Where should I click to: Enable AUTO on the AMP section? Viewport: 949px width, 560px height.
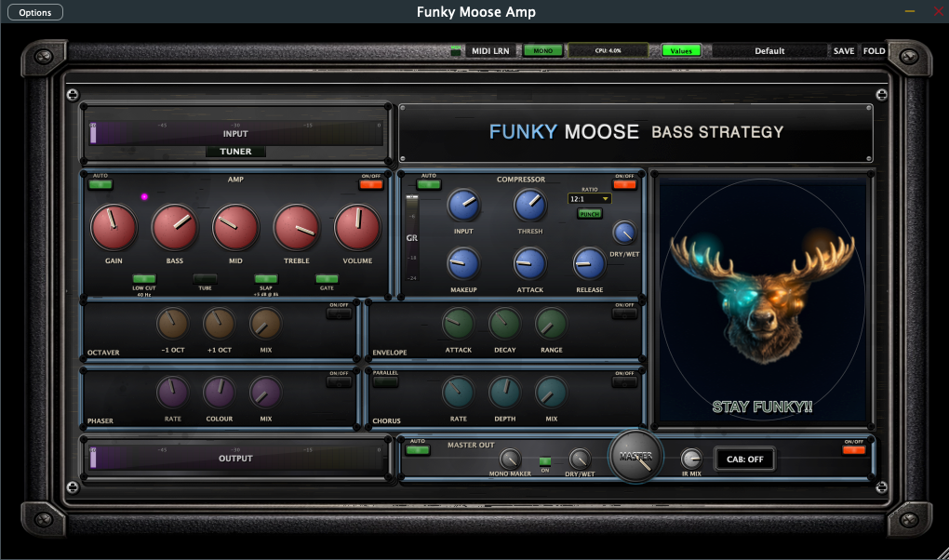click(x=101, y=183)
